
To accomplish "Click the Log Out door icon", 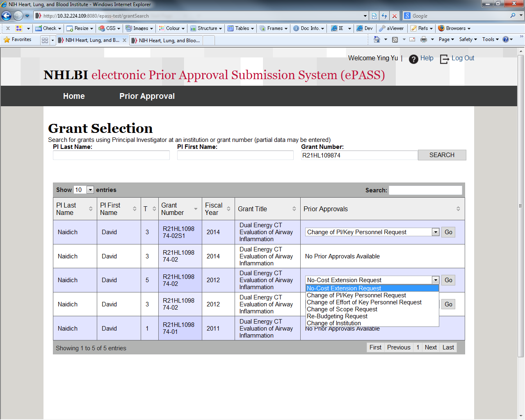I will point(445,59).
